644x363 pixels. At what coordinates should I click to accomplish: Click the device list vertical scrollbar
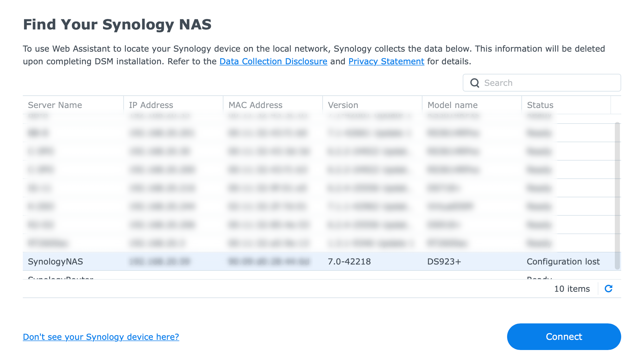tap(617, 196)
